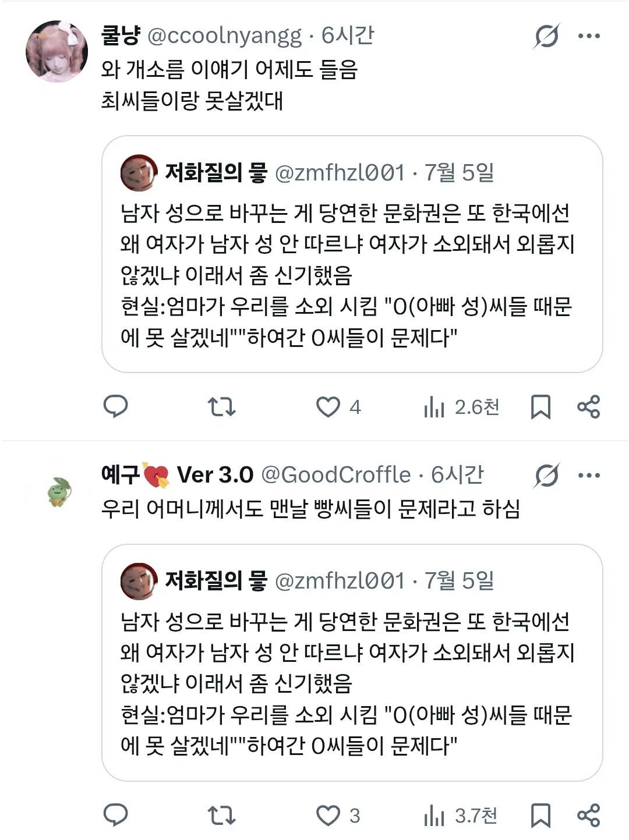Share 예구 Ver 3.0's tweet
This screenshot has width=629, height=840.
pyautogui.click(x=588, y=816)
